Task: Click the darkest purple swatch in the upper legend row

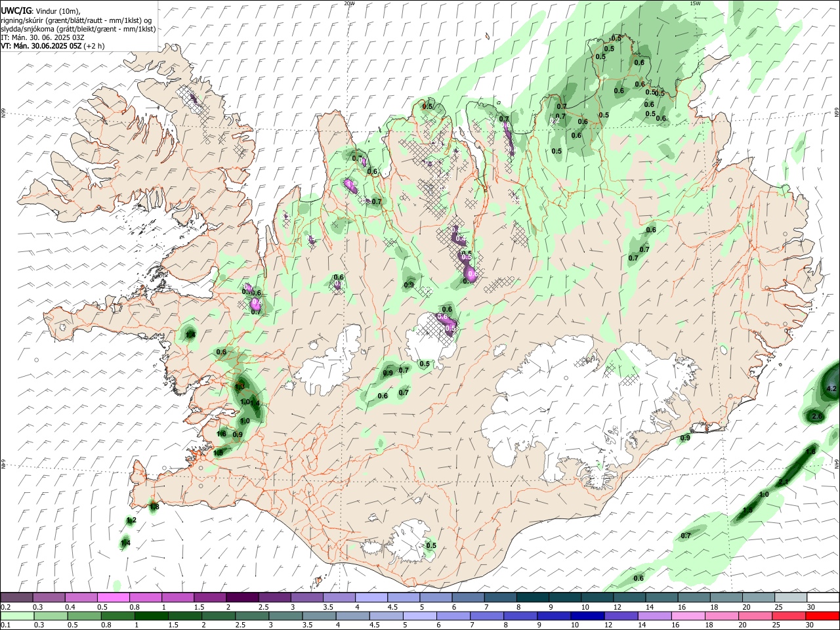Action: 242,597
